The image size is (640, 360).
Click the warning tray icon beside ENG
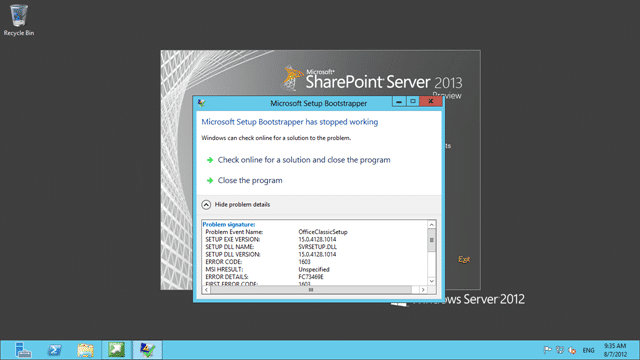tap(572, 350)
